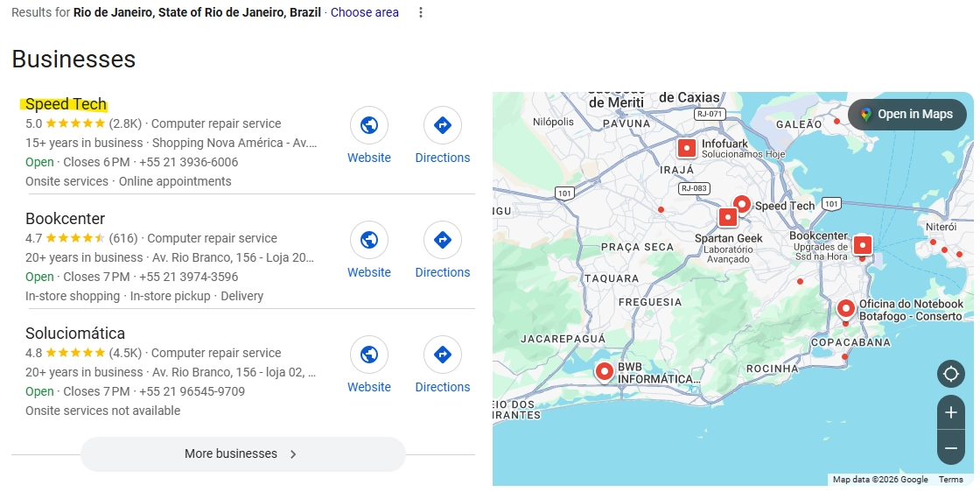980x499 pixels.
Task: Click the JACAREPAGUÁ map label
Action: point(563,339)
